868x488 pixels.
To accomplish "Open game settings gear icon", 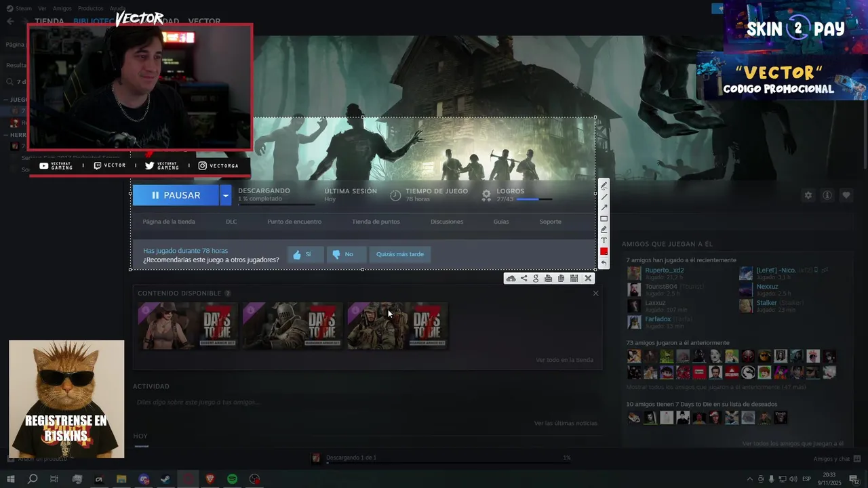I will point(808,195).
